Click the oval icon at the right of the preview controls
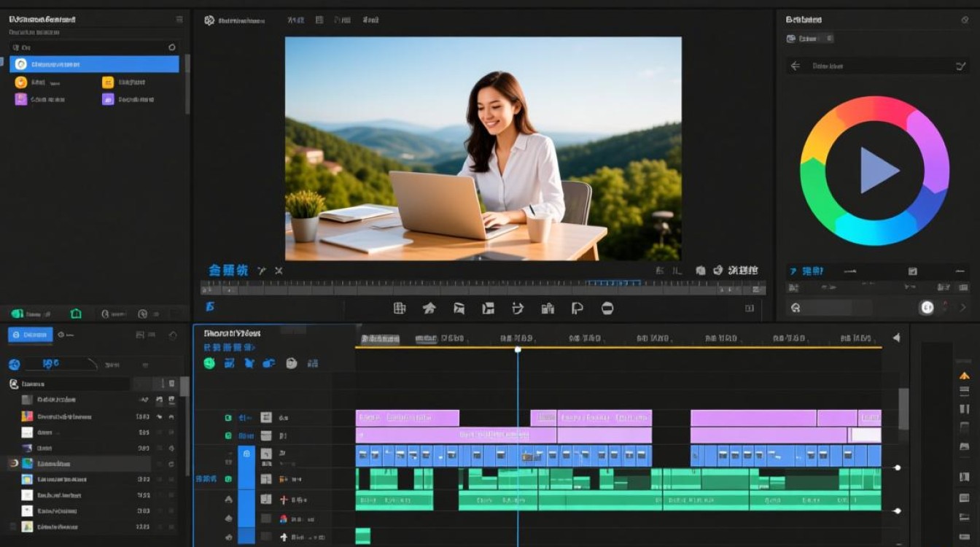The width and height of the screenshot is (980, 547). pyautogui.click(x=607, y=309)
